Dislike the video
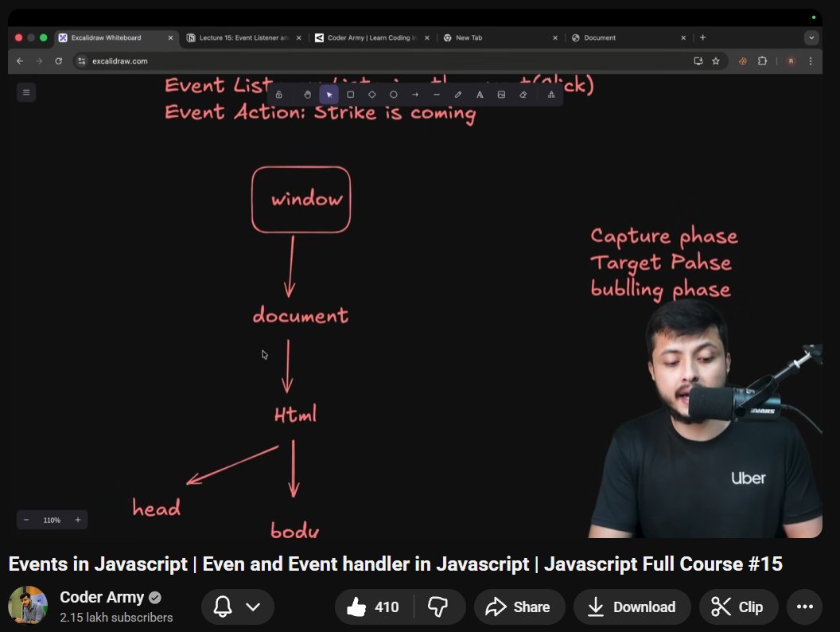This screenshot has width=840, height=632. pos(439,607)
